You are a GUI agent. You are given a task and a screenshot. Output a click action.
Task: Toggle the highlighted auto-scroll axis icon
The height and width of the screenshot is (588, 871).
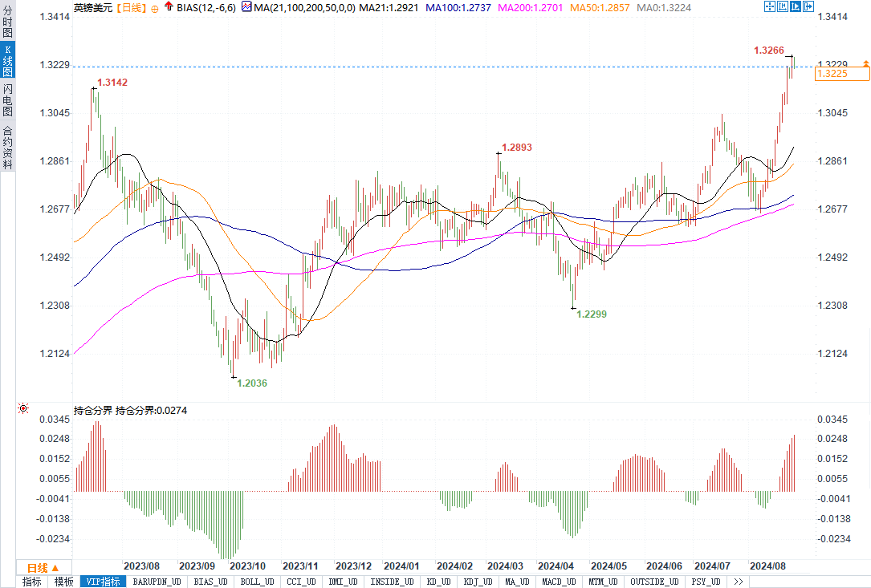(x=795, y=6)
